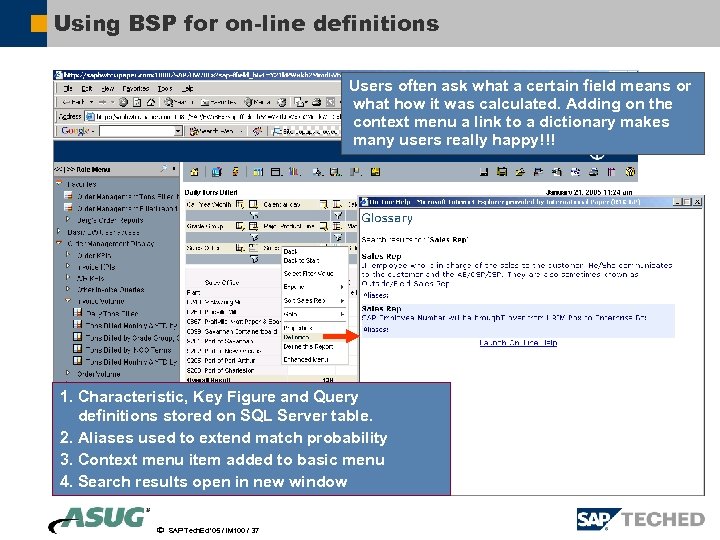Choose Back to Start in context menu
The width and height of the screenshot is (720, 540).
click(x=301, y=260)
